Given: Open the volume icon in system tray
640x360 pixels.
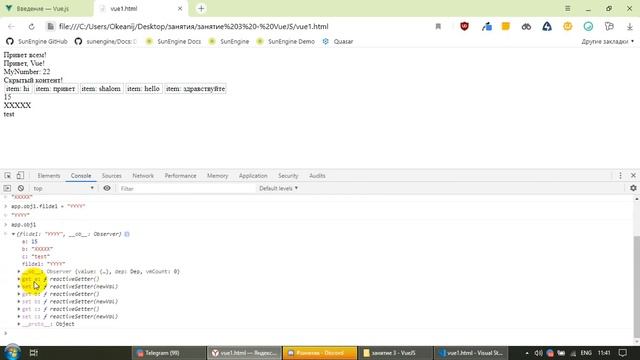Looking at the screenshot, I should 538,353.
